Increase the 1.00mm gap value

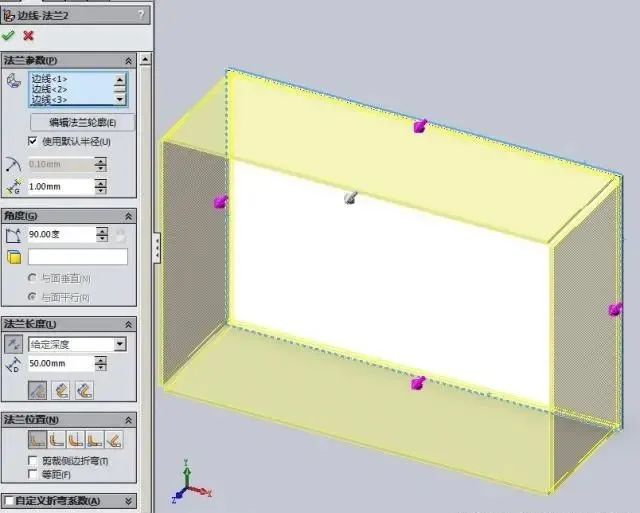[x=100, y=183]
